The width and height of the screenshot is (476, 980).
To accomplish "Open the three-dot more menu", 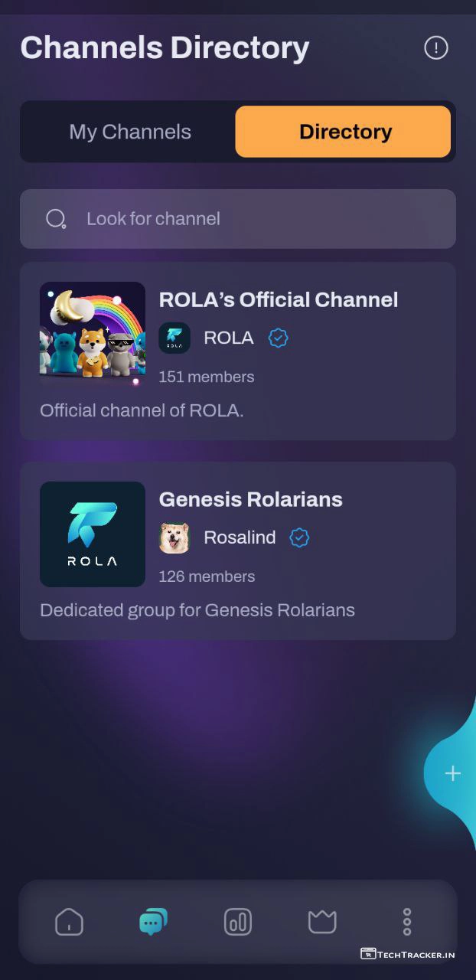I will [x=407, y=922].
